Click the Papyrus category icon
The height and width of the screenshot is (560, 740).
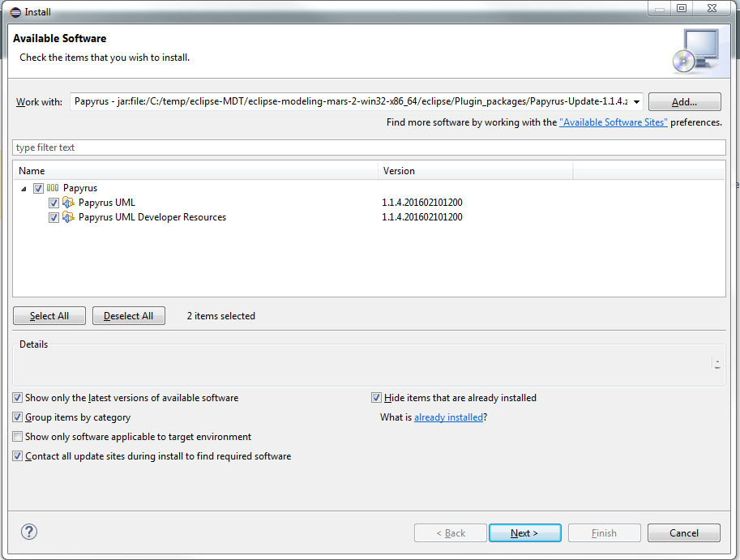[x=53, y=188]
